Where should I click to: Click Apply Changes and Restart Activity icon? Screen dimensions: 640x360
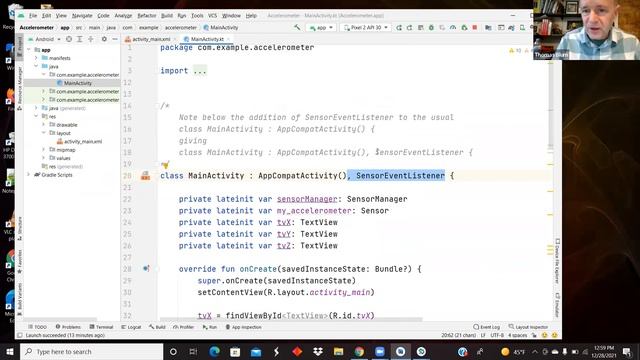click(x=409, y=27)
